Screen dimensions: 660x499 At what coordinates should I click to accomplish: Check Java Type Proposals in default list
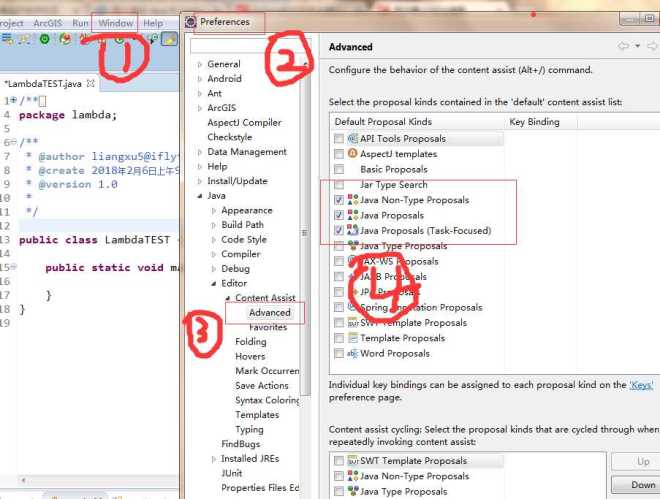[339, 246]
